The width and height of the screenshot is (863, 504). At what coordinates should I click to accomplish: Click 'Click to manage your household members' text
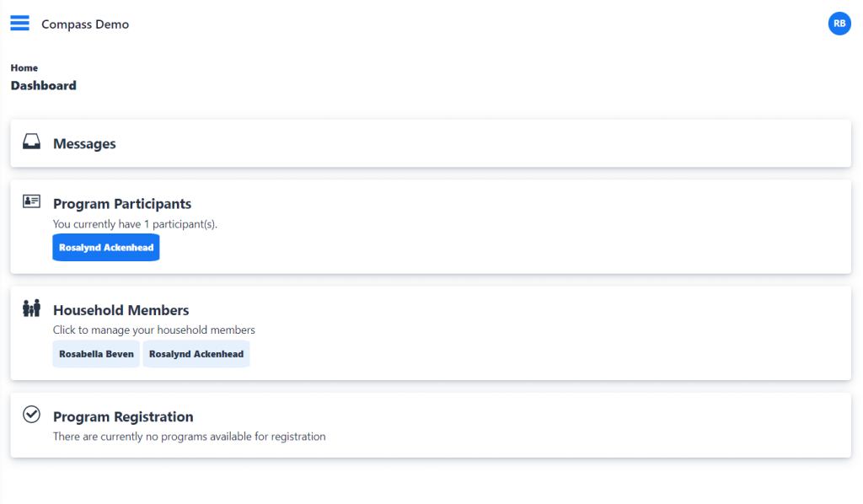[154, 330]
